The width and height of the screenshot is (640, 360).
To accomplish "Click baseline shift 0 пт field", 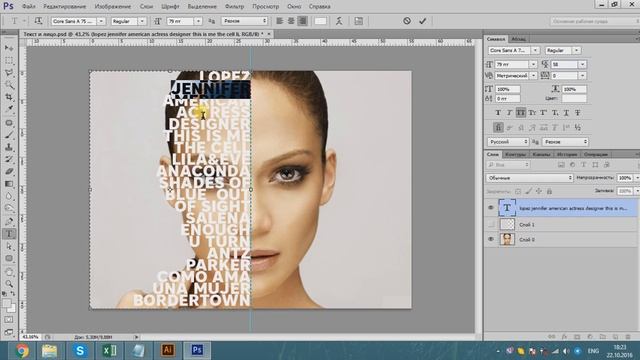I will tap(508, 98).
